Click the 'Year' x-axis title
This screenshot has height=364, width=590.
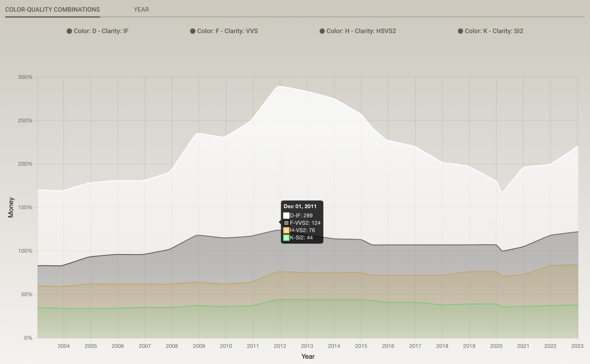(308, 357)
